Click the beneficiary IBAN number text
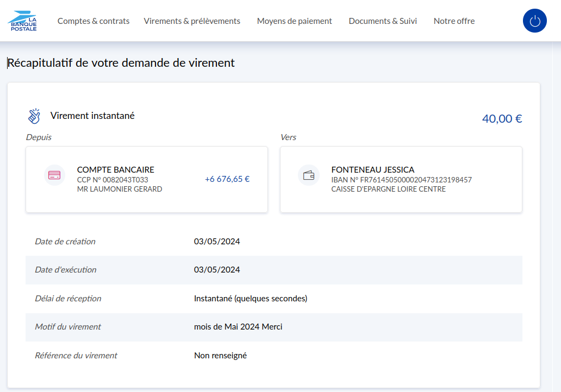 click(x=401, y=180)
